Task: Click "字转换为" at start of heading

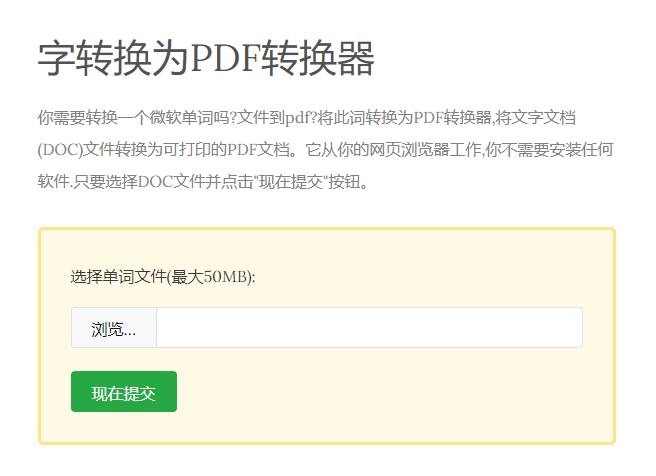Action: (x=113, y=60)
